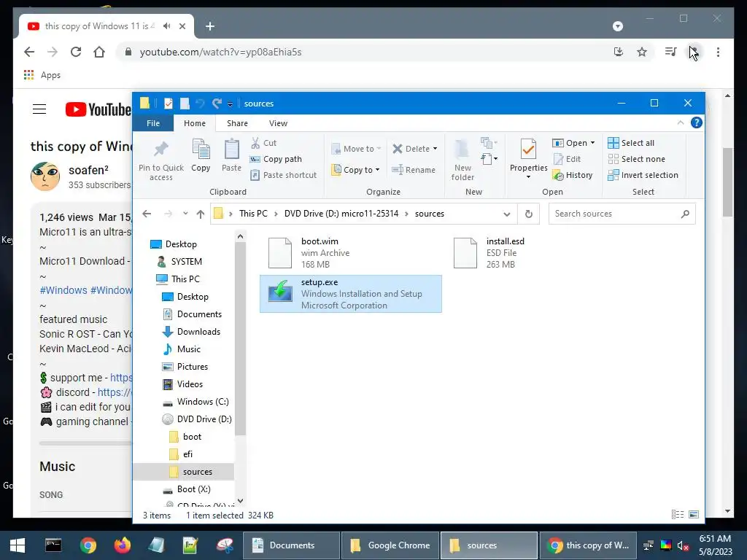747x560 pixels.
Task: Click Chrome reload button
Action: (76, 52)
